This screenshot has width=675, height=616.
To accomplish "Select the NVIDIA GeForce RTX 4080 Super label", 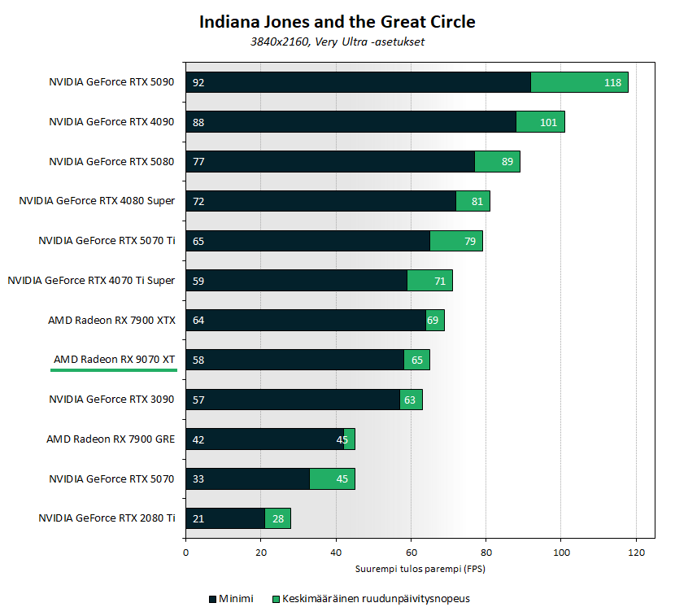I will tap(97, 201).
